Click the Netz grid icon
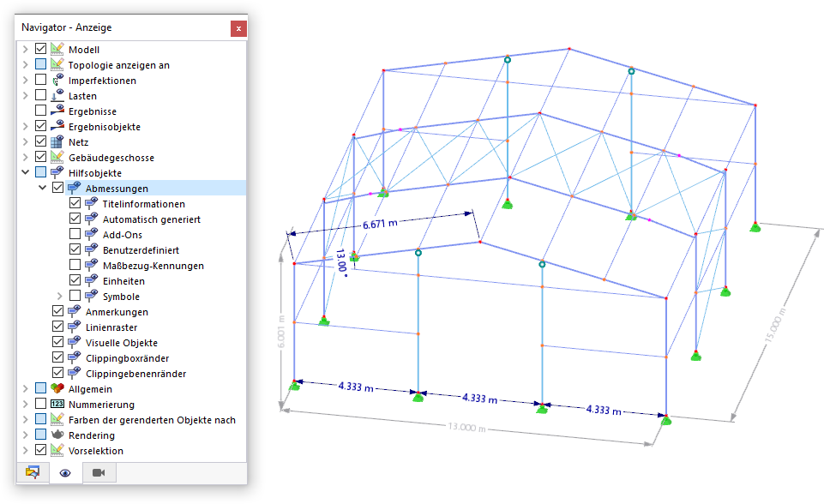Viewport: 824px width, 504px height. click(57, 141)
